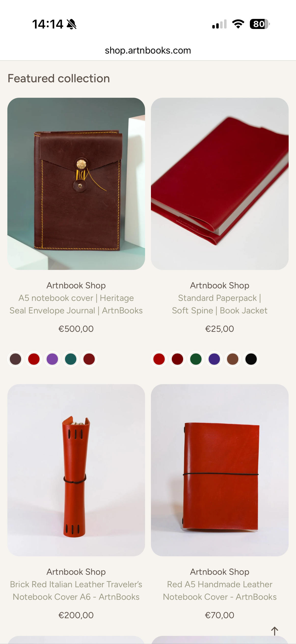The height and width of the screenshot is (644, 296).
Task: Select the indigo swatch for Book Jacket
Action: coord(214,359)
